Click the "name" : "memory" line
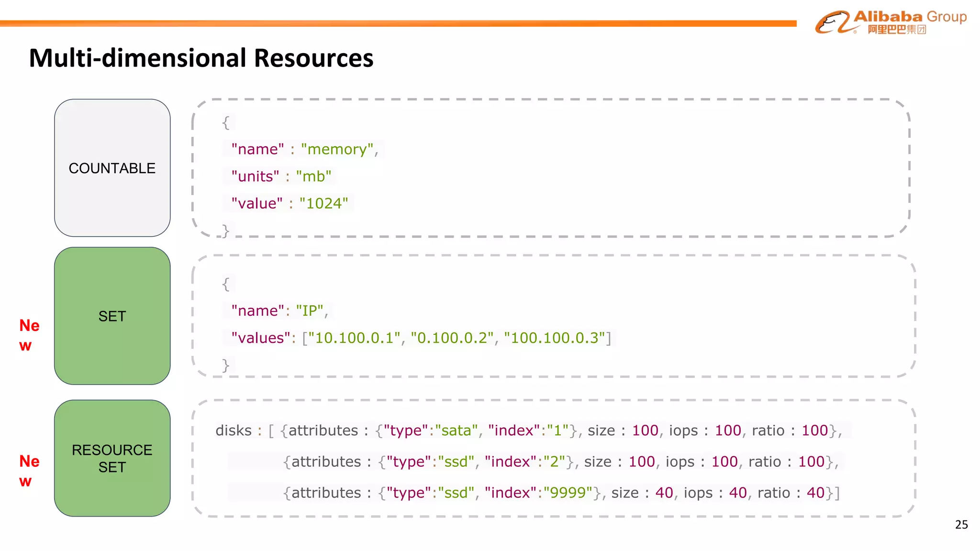Viewport: 980px width, 551px height. 305,149
